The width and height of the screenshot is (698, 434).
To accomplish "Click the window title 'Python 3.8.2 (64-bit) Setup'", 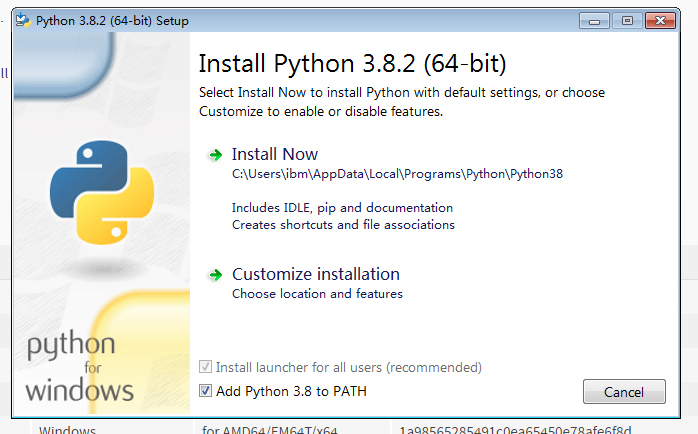I will coord(112,21).
